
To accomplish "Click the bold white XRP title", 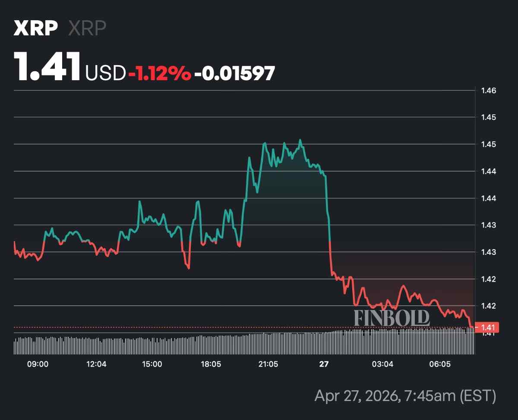I will point(36,28).
